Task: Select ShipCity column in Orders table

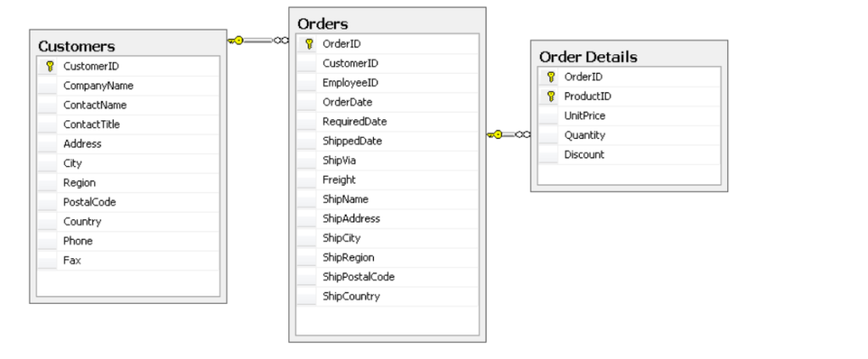Action: coord(387,238)
